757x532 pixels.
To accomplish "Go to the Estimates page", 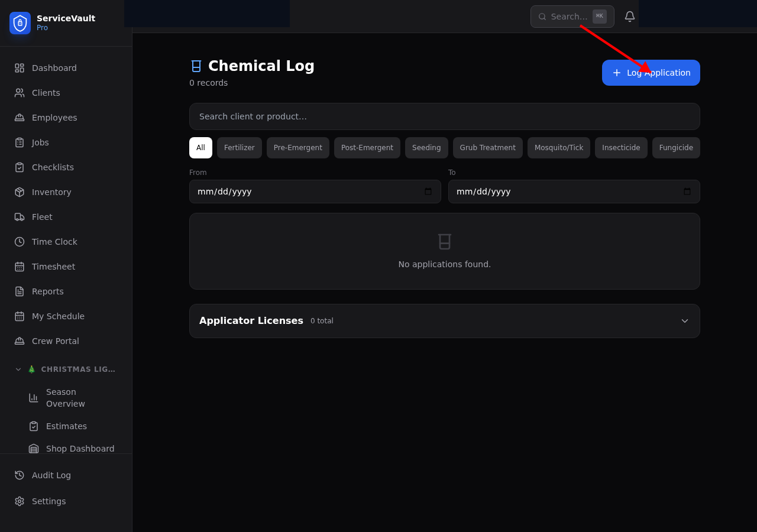I will point(66,426).
